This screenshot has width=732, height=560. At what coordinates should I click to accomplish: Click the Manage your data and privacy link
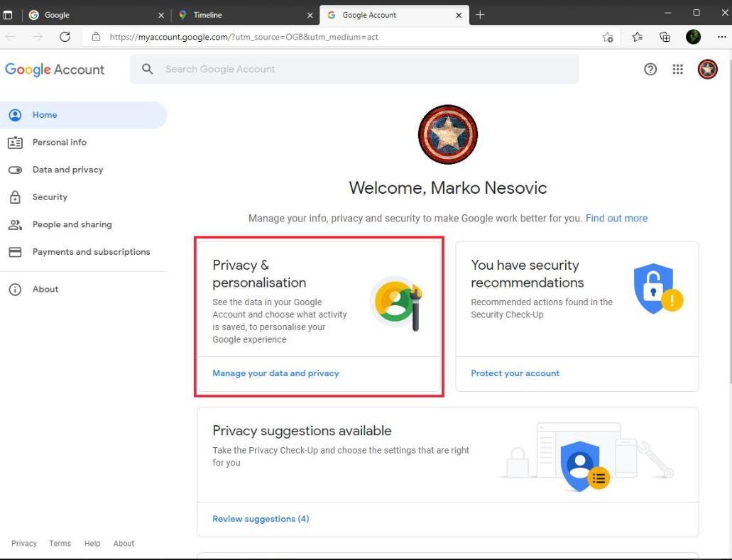tap(275, 373)
